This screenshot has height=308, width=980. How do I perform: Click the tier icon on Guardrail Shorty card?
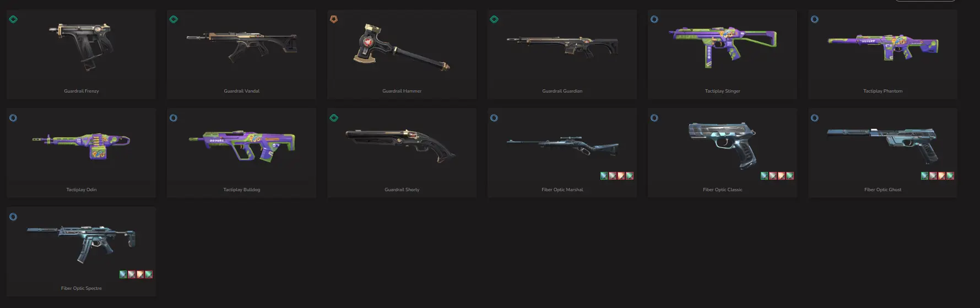click(334, 118)
